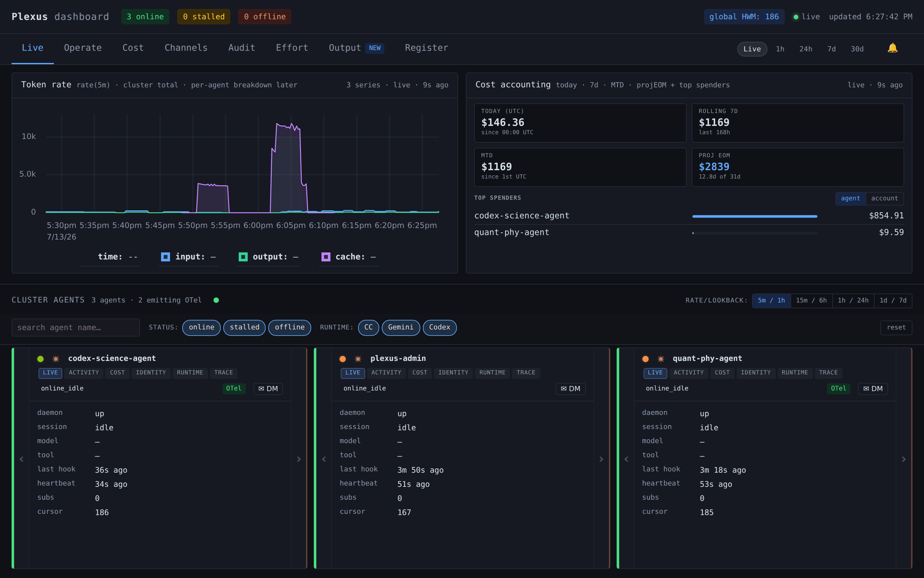Screen dimensions: 924x578
Task: Open the Audit tab
Action: [242, 48]
